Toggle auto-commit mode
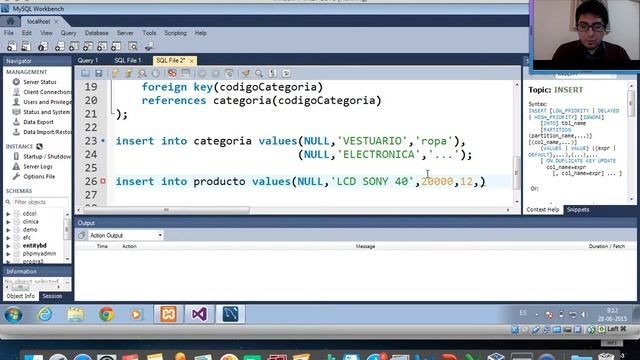 pyautogui.click(x=229, y=73)
